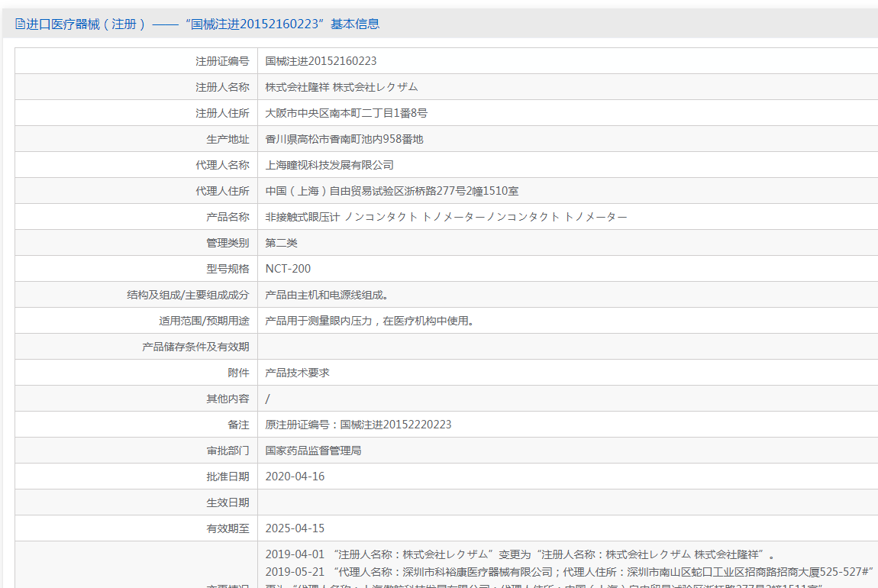Select change record dated 2019-04-01

tap(520, 554)
